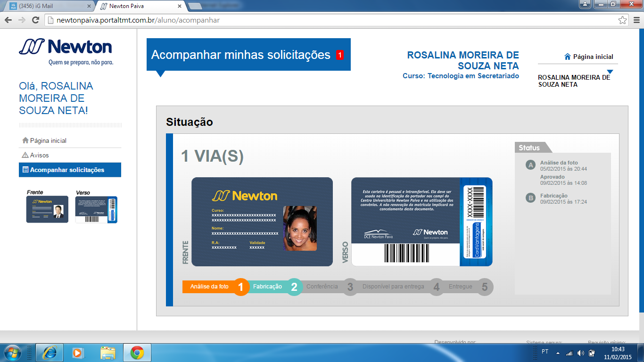Click step 2 Fabricação in progress bar
644x362 pixels.
(275, 287)
